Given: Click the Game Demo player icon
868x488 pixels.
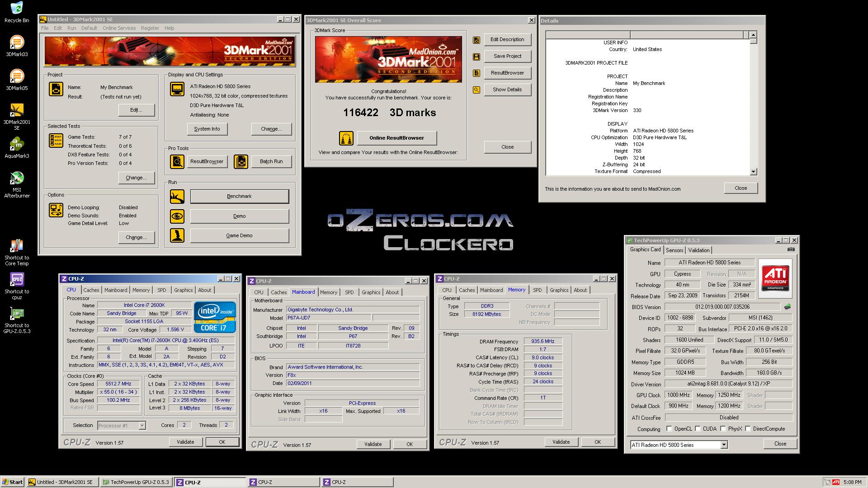Looking at the screenshot, I should pyautogui.click(x=177, y=235).
